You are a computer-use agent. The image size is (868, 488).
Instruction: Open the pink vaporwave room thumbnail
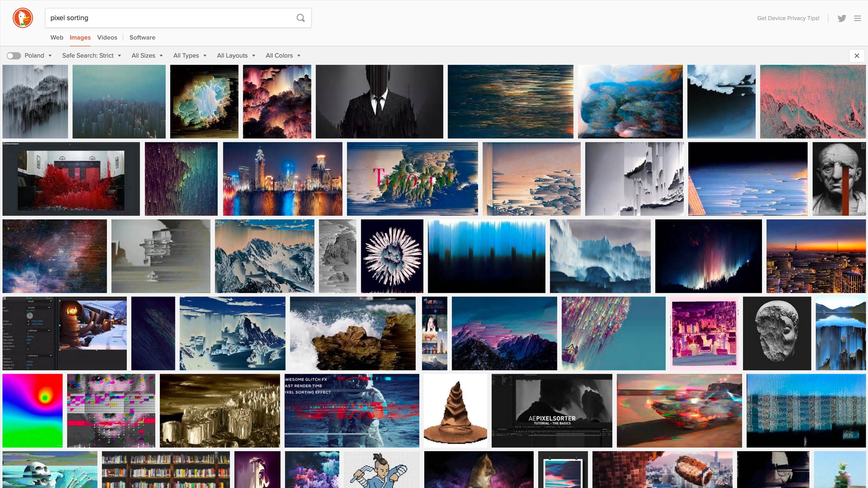(x=704, y=333)
